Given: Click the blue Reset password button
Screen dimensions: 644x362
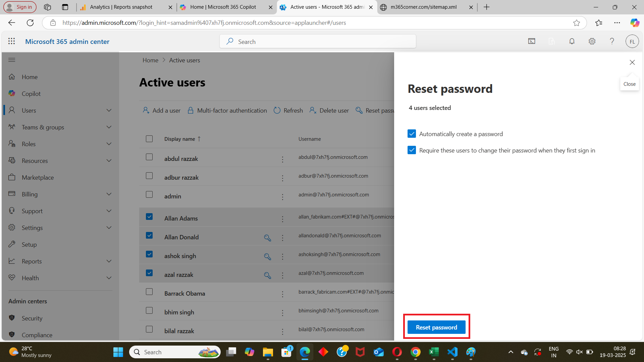Looking at the screenshot, I should pos(436,327).
